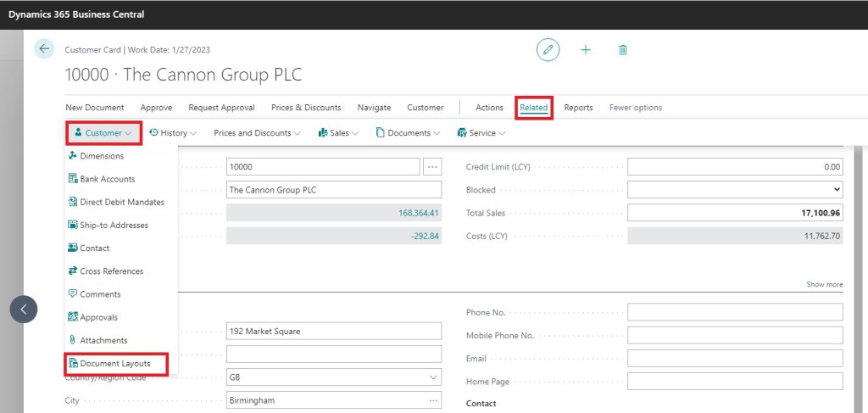The width and height of the screenshot is (868, 413).
Task: Select Ship-to Addresses menu entry
Action: pos(114,225)
